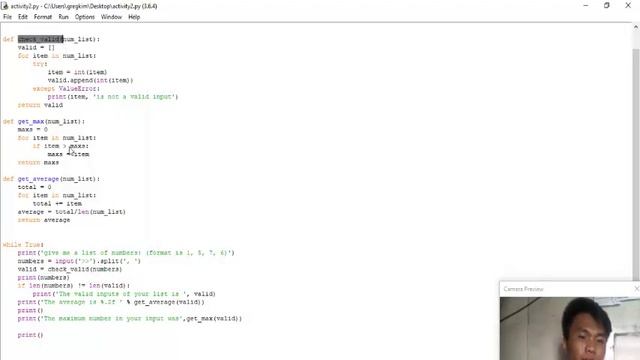Click the get_average function definition
640x360 pixels.
[51, 179]
